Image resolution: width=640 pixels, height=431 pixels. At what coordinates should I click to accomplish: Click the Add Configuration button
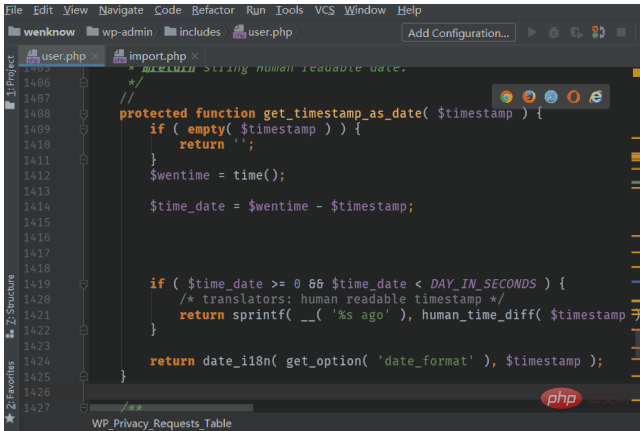[x=458, y=33]
